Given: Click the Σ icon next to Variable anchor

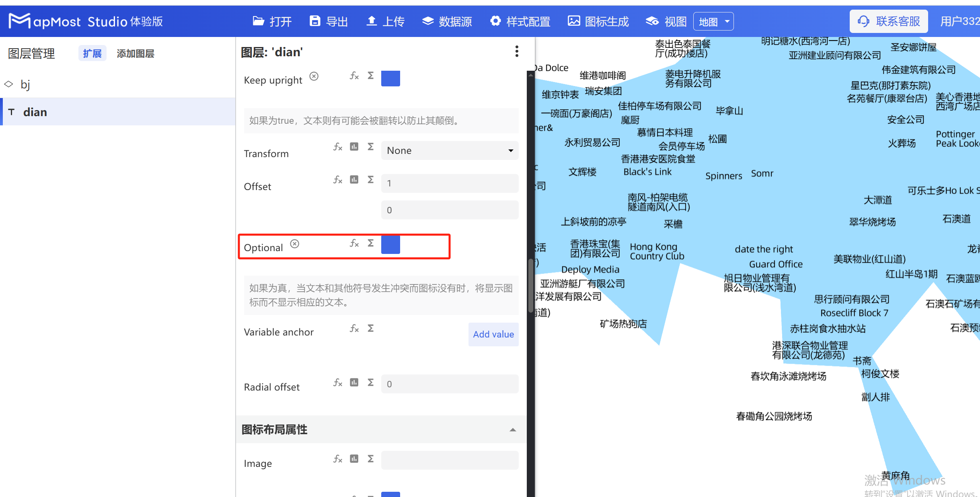Looking at the screenshot, I should coord(370,328).
